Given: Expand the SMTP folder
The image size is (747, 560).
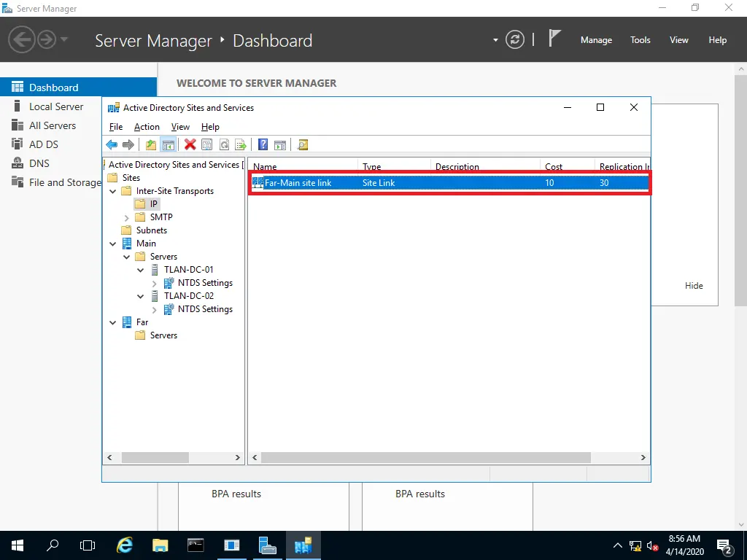Looking at the screenshot, I should pos(127,217).
